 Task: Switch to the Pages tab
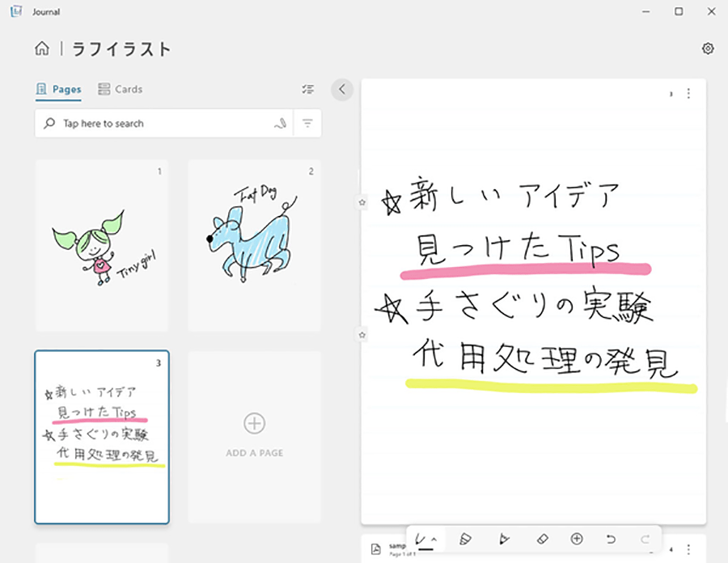(58, 89)
